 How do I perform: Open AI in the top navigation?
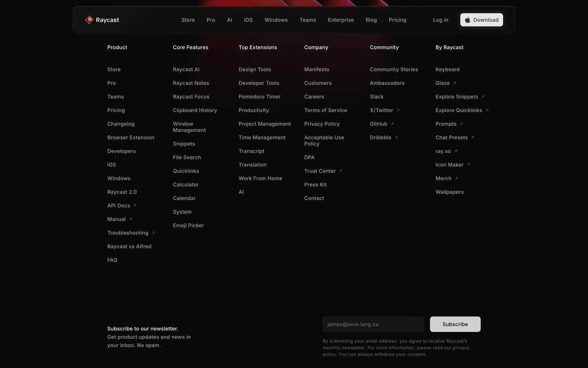click(x=230, y=20)
